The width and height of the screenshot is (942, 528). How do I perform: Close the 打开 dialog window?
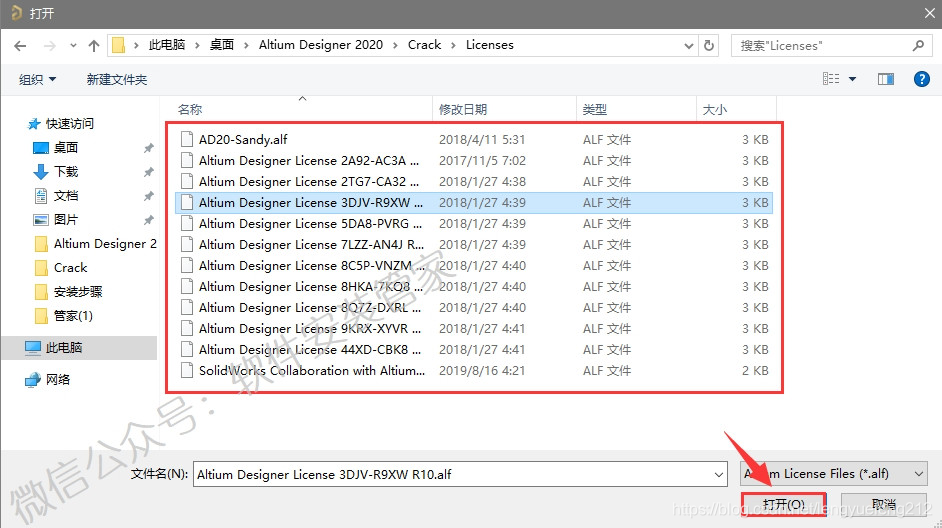point(929,13)
